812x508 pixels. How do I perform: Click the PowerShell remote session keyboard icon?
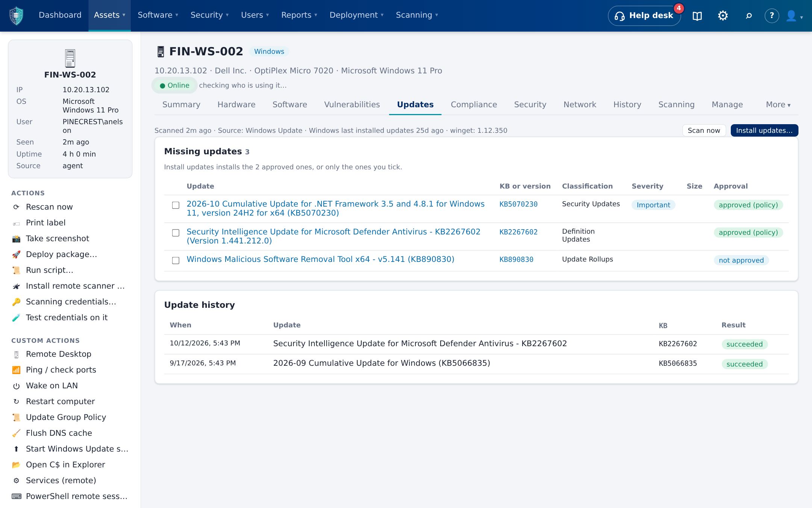pos(16,496)
